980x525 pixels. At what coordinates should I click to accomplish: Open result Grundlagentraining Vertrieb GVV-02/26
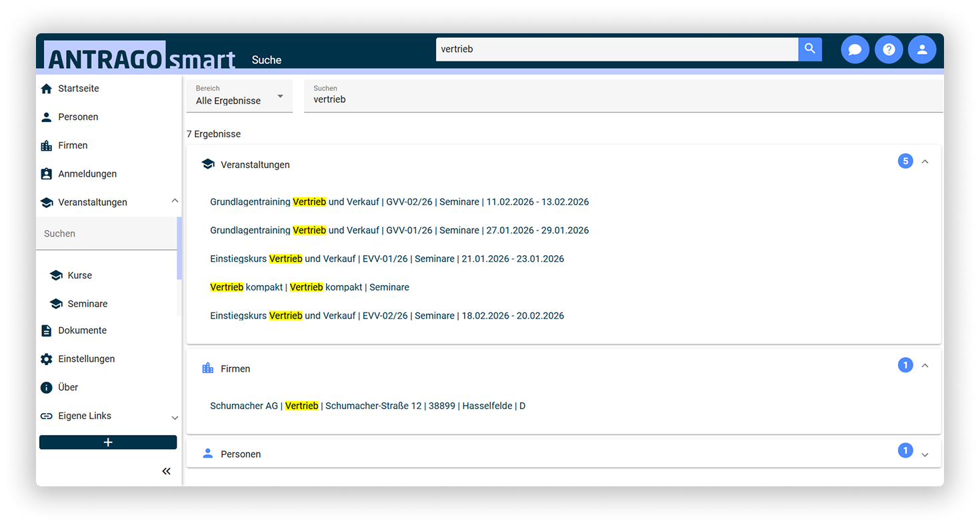[x=399, y=202]
